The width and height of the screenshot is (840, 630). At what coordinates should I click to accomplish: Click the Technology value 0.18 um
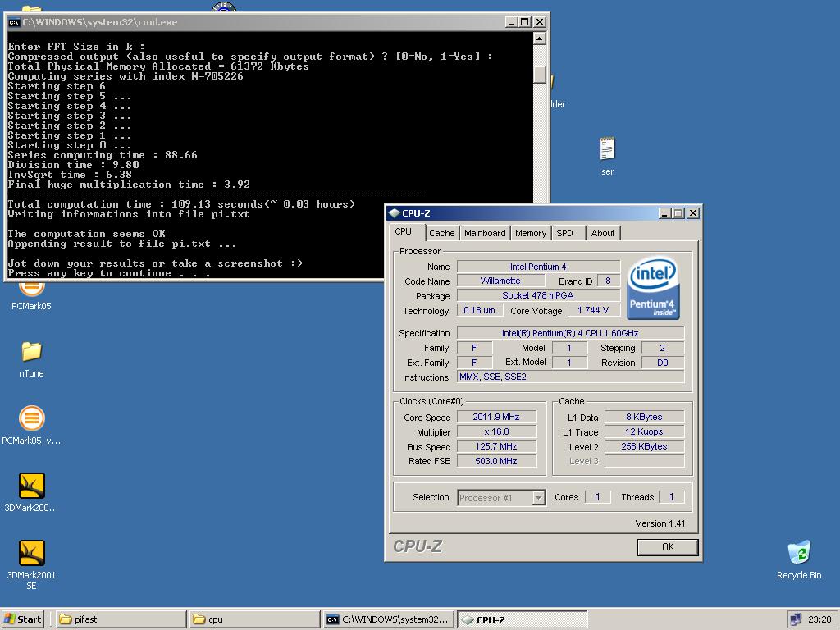coord(479,310)
